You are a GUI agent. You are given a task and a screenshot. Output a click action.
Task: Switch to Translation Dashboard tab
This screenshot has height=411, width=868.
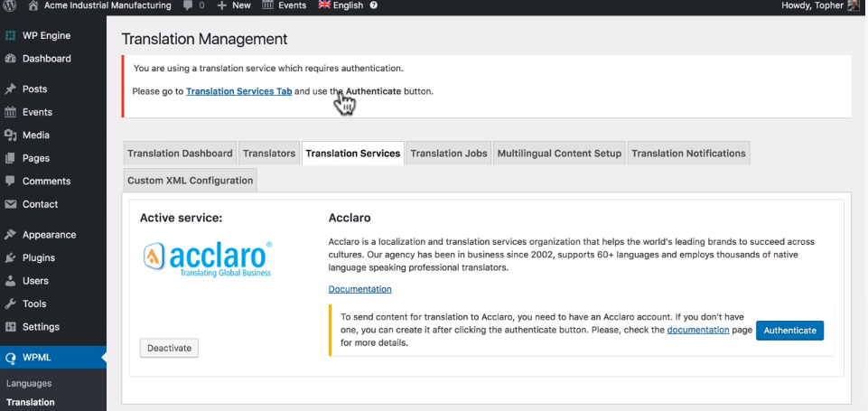click(180, 154)
